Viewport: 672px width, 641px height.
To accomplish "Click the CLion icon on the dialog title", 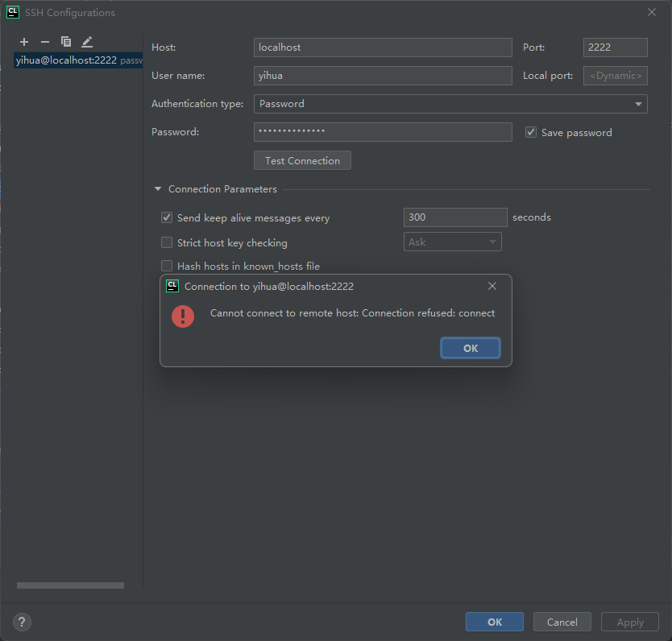I will [x=172, y=286].
